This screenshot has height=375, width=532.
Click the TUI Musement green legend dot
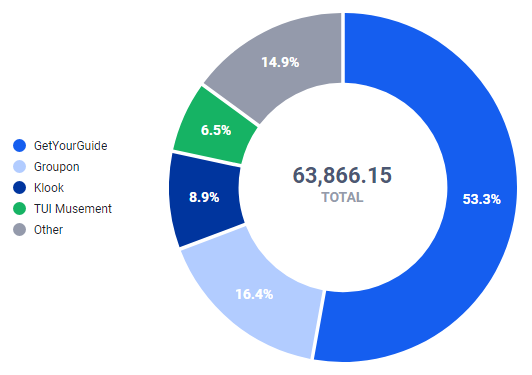[19, 209]
